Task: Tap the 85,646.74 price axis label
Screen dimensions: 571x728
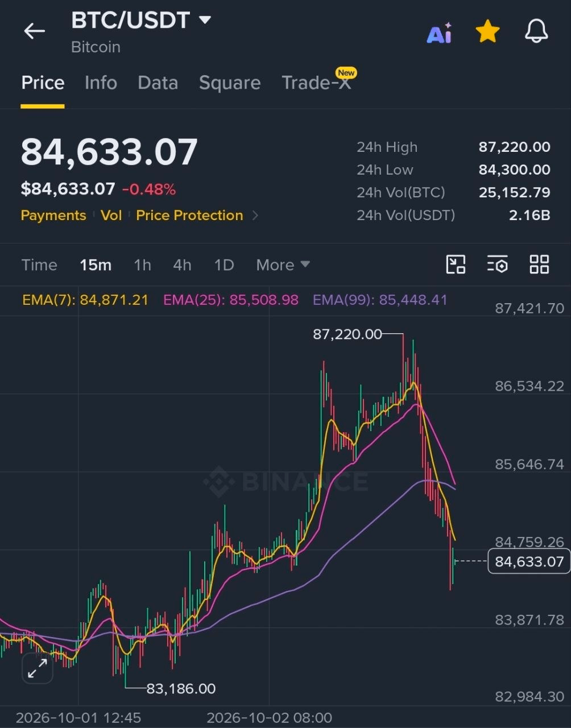Action: click(529, 465)
